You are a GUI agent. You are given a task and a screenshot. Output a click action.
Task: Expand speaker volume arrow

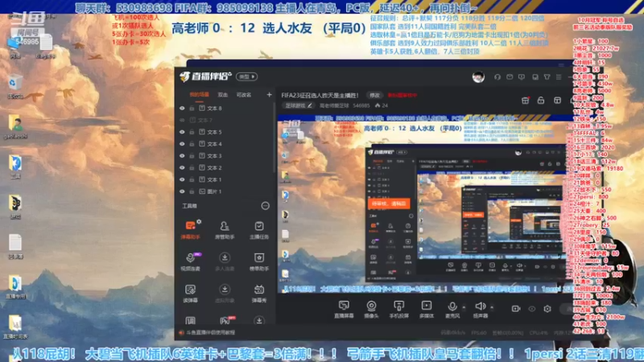pos(492,307)
